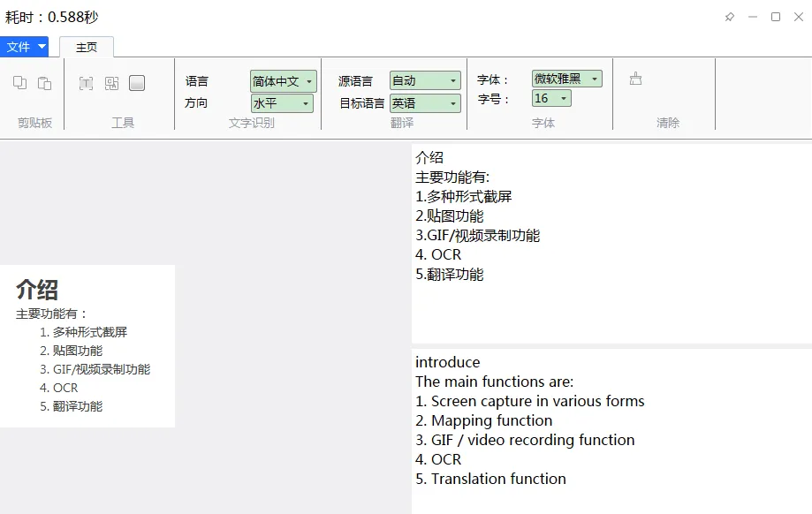Open the 语言 dropdown showing 简体中文
This screenshot has width=812, height=514.
coord(281,80)
